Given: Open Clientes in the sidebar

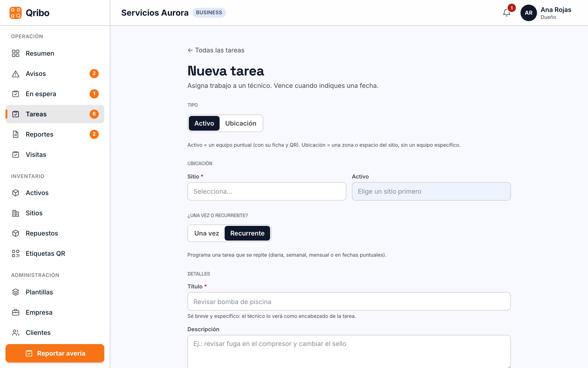Looking at the screenshot, I should pos(55,333).
